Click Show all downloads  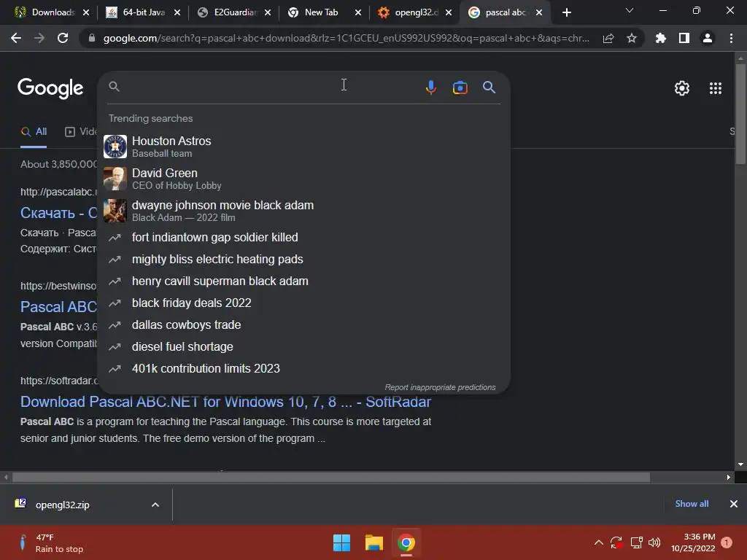coord(692,504)
